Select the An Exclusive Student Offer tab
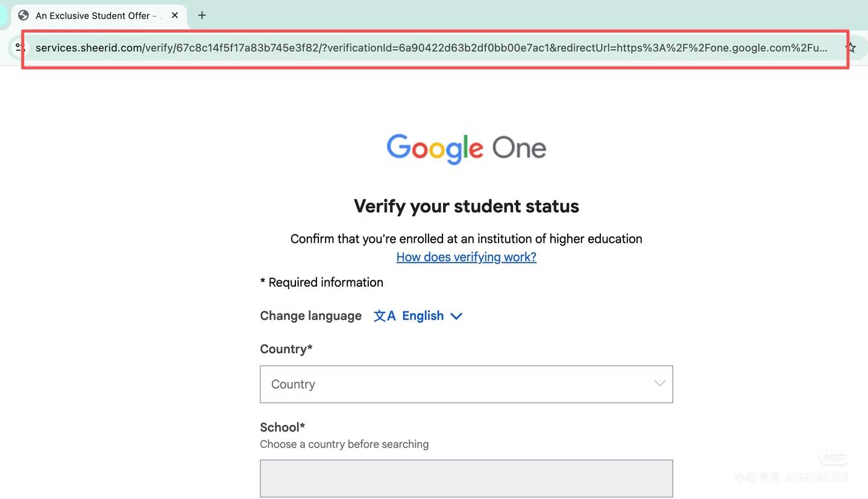The height and width of the screenshot is (499, 868). click(99, 15)
